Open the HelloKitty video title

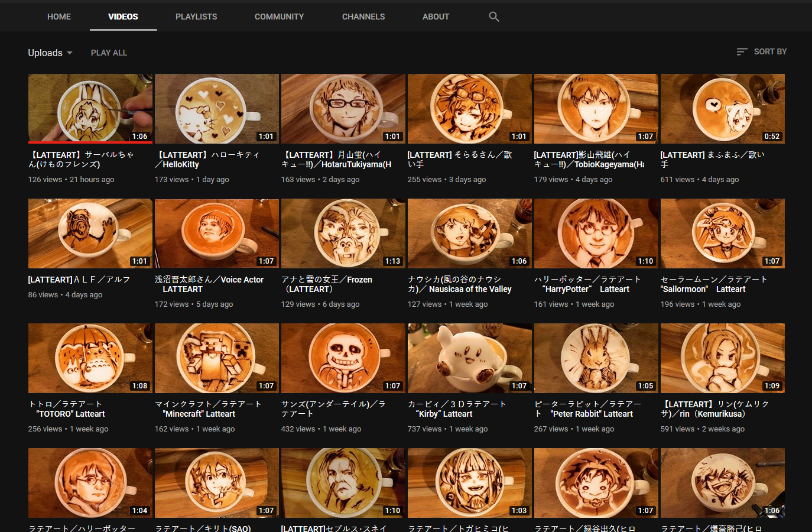[x=207, y=160]
